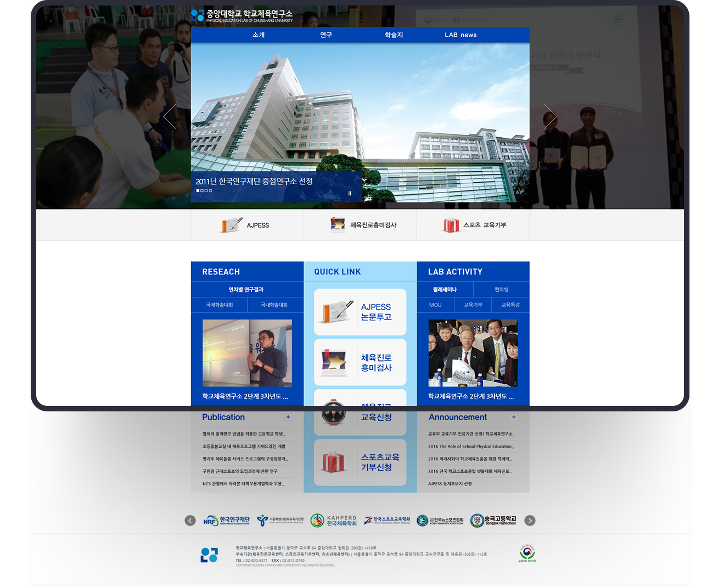Image resolution: width=718 pixels, height=588 pixels.
Task: Switch to the 국제학술대회 tab
Action: pyautogui.click(x=219, y=305)
